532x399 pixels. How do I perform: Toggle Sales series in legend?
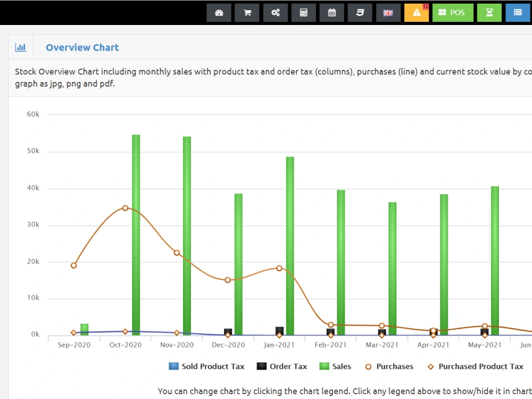(x=335, y=367)
